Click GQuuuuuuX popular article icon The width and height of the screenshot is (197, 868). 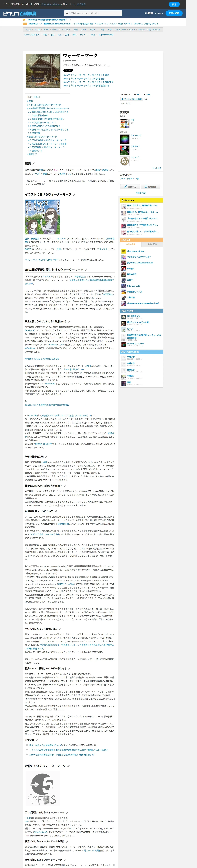coord(124,286)
